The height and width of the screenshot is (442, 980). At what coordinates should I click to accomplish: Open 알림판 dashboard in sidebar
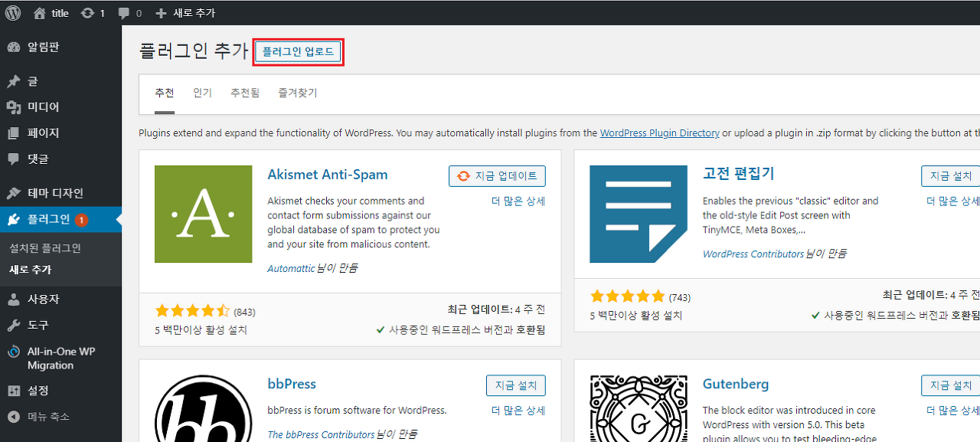pos(60,47)
